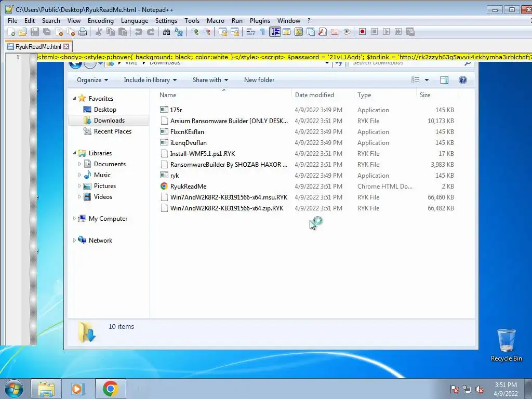Toggle file monitoring eye icon
Viewport: 532px width, 399px height.
point(347,32)
